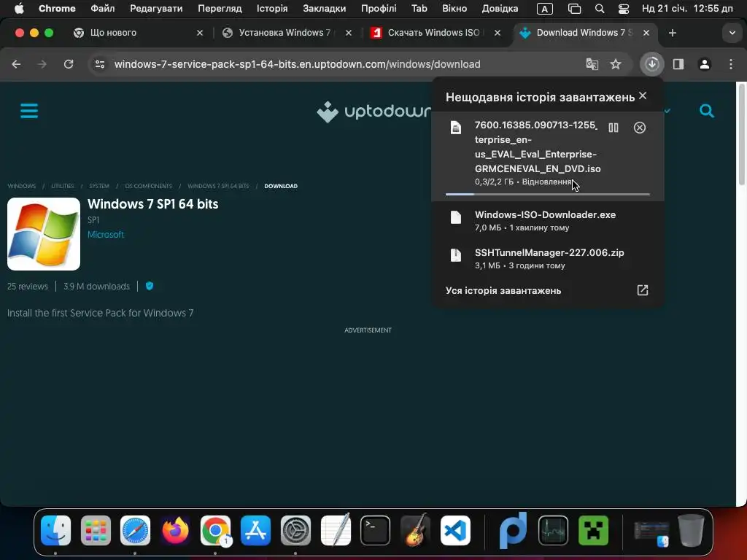Open Terminal from the Dock
Viewport: 747px width, 560px height.
375,530
